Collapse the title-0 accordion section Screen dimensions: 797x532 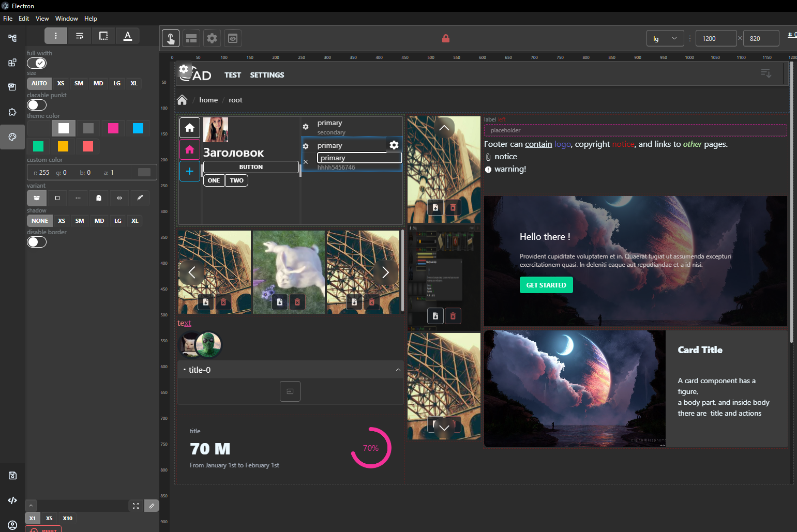point(398,369)
